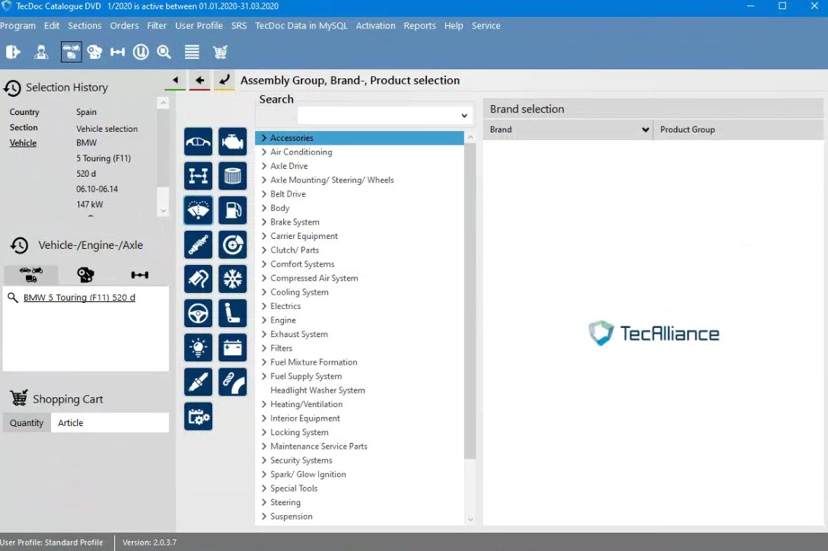Select the brake disc assembly group icon
This screenshot has height=551, width=828.
[x=232, y=245]
